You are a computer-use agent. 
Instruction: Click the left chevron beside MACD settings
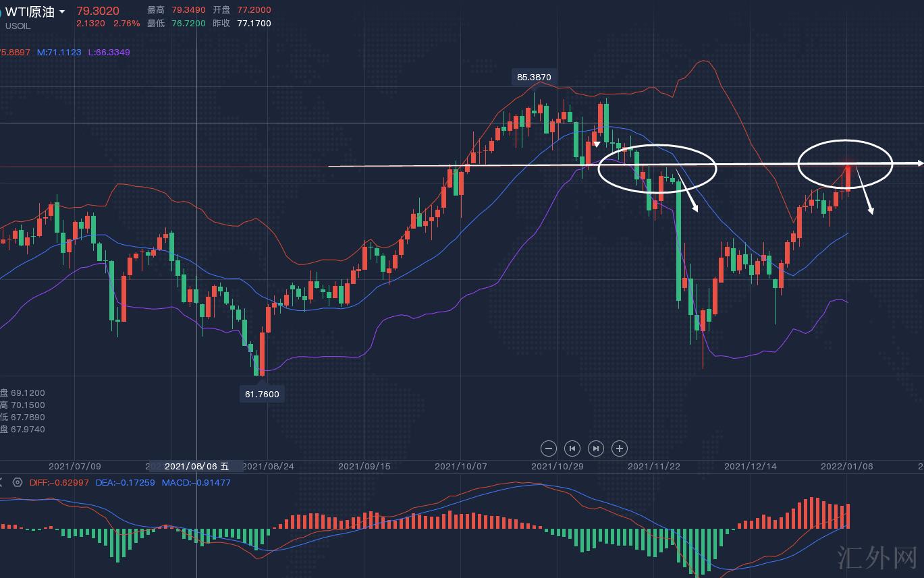click(2, 482)
